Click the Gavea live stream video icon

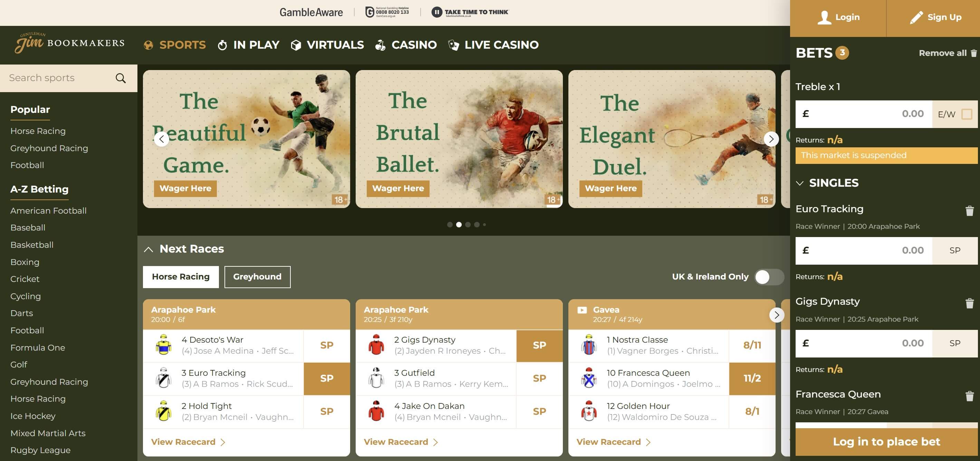click(x=582, y=310)
